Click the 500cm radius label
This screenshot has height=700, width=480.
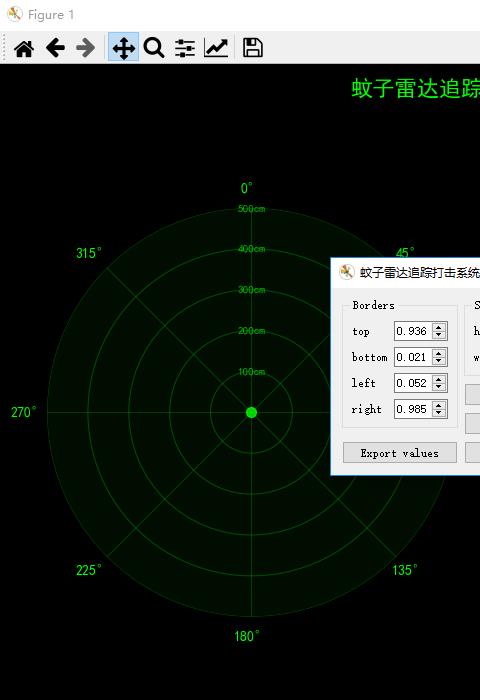coord(251,209)
